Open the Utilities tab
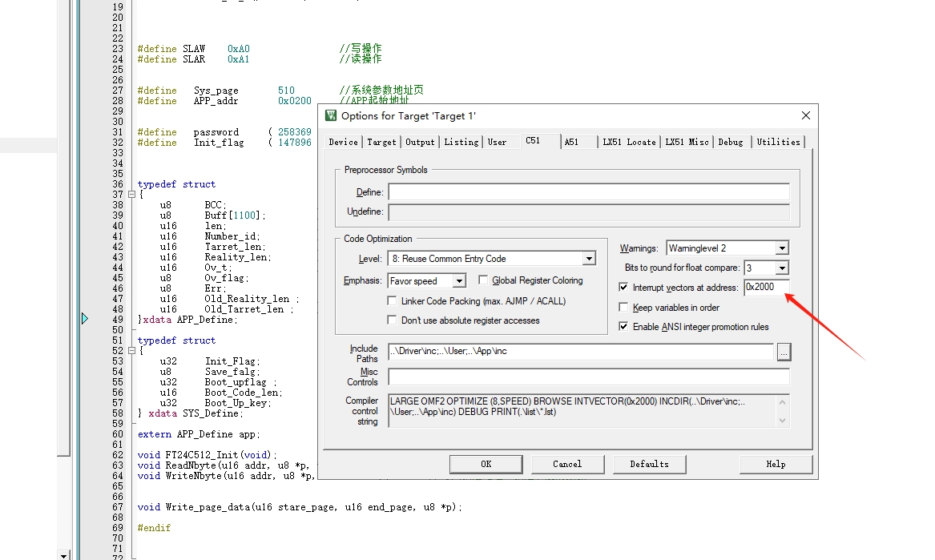The height and width of the screenshot is (560, 935). 778,142
